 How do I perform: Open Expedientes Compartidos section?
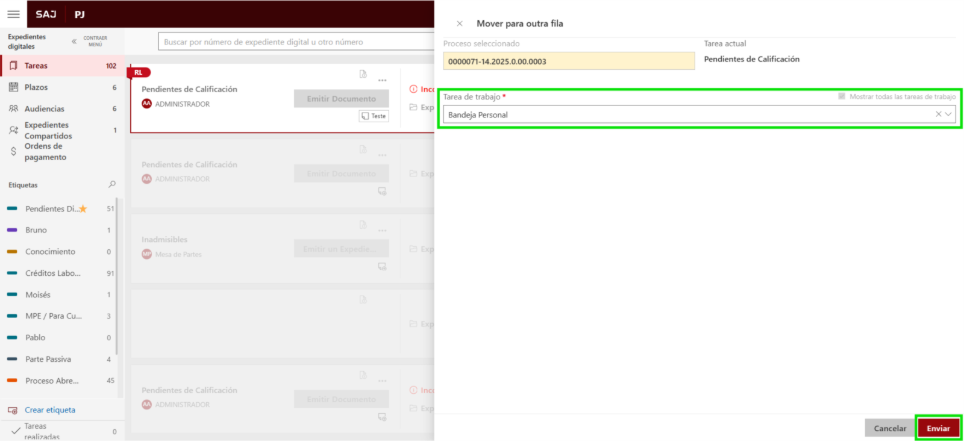[x=48, y=130]
